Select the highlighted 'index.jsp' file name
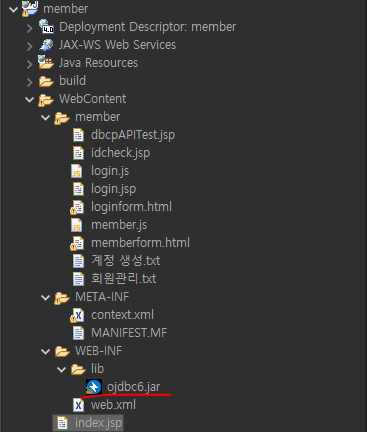 (98, 423)
